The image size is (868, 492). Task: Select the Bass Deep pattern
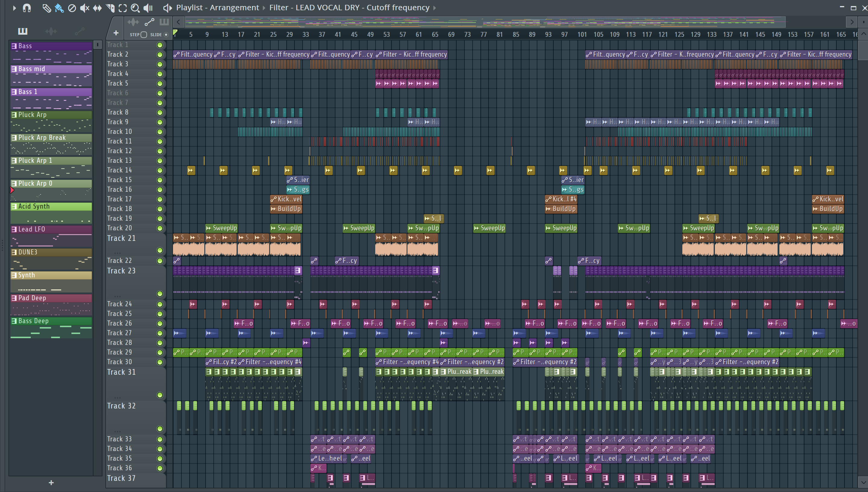(x=51, y=327)
